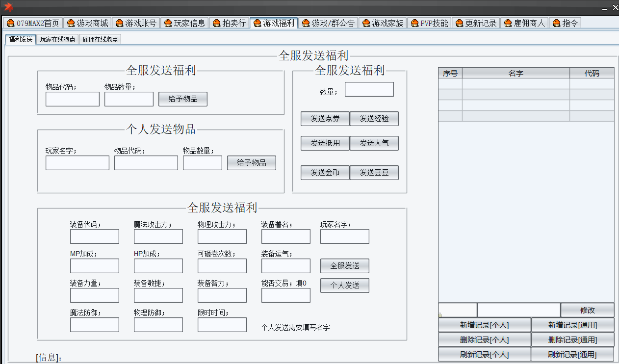Click the mushroom icon on 拍卖行 tab
619x364 pixels.
(x=216, y=23)
